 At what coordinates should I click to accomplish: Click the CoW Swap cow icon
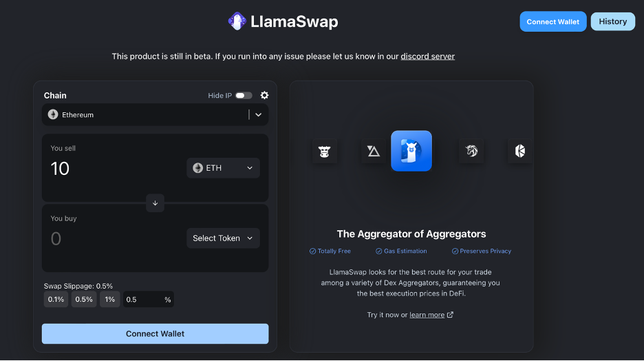tap(325, 151)
